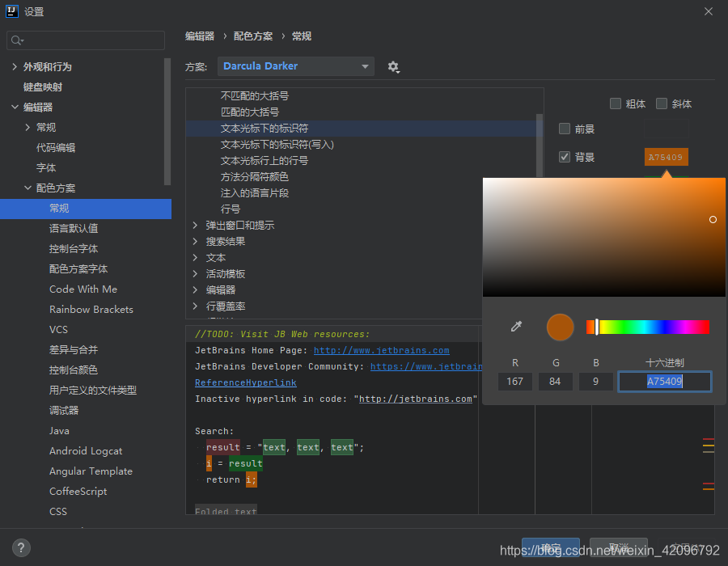Select Angular Template color settings

91,471
